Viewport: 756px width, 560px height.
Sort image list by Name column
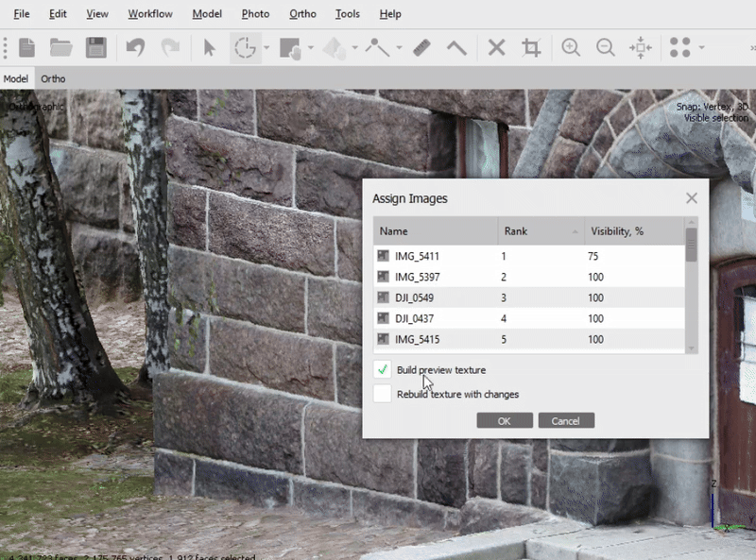coord(436,231)
